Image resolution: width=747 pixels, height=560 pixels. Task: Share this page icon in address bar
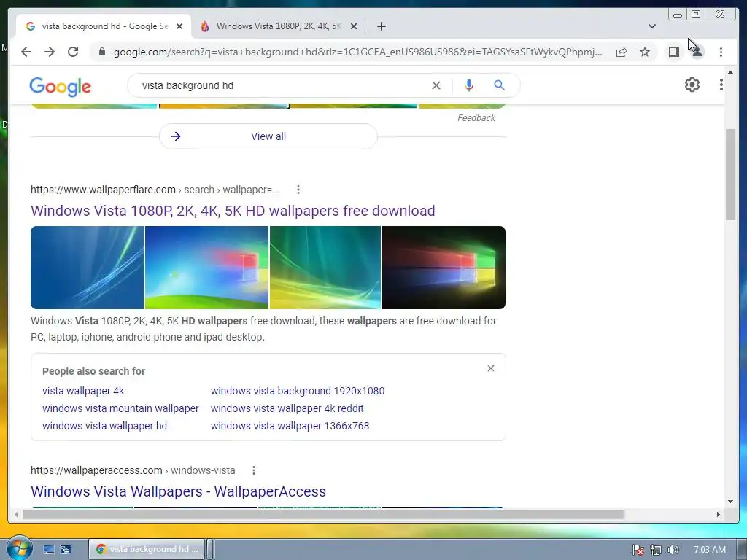(622, 52)
